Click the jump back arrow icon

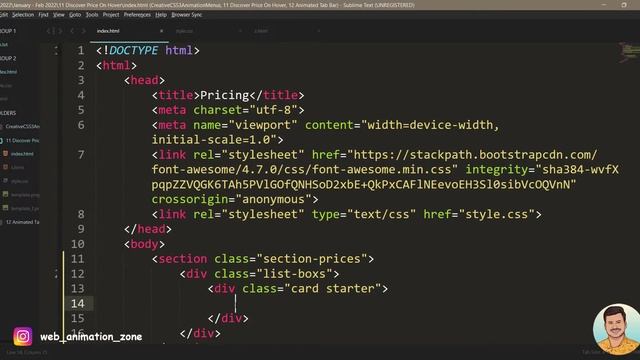(72, 31)
